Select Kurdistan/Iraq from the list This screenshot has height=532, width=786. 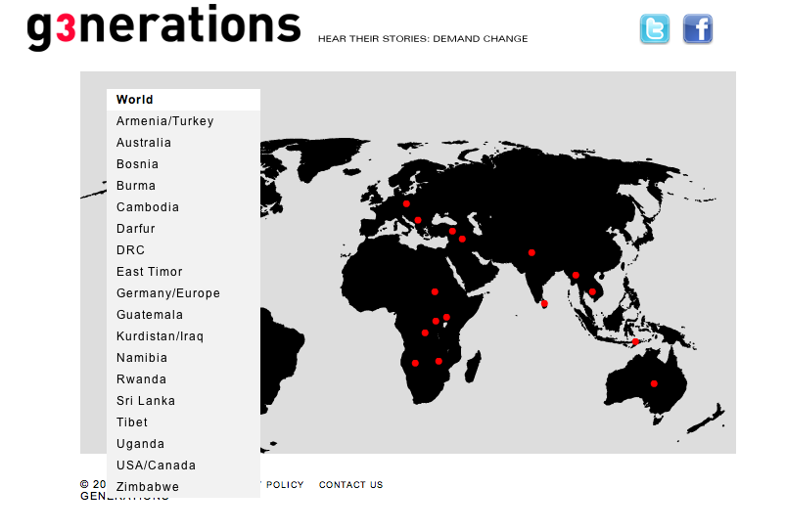(160, 336)
